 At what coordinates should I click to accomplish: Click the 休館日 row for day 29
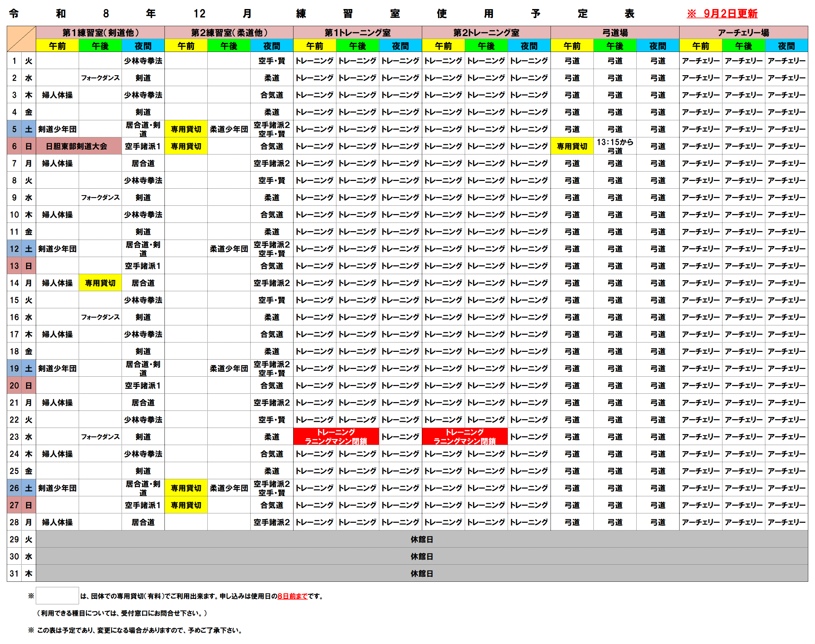[x=422, y=539]
